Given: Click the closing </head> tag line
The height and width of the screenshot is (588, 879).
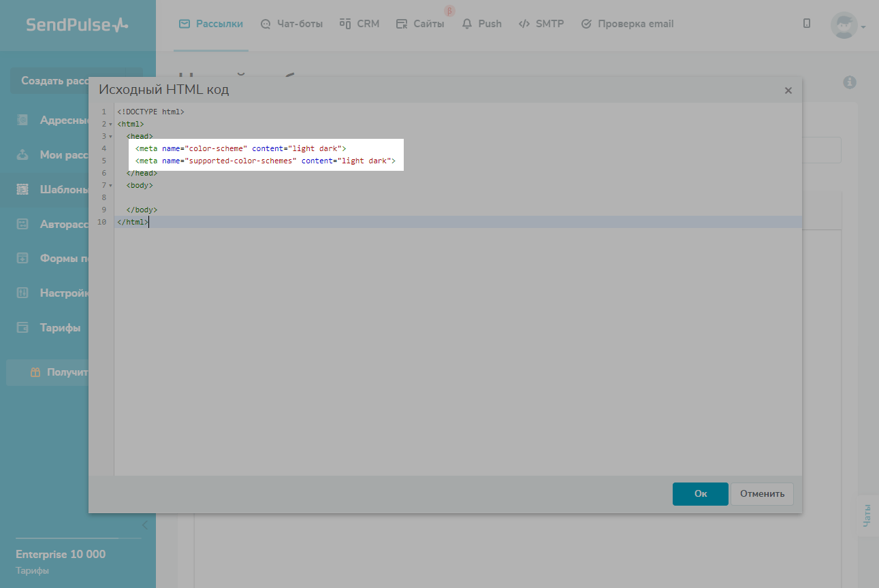Looking at the screenshot, I should click(142, 173).
